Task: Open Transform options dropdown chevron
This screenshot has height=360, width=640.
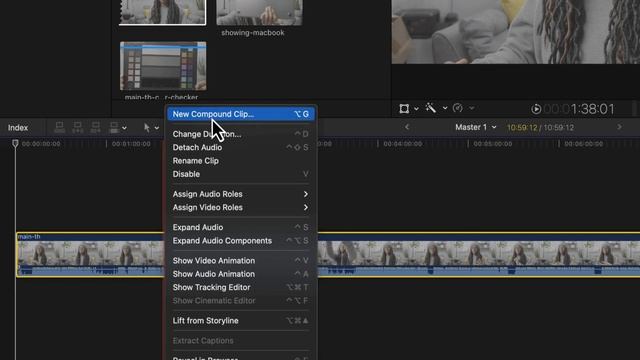Action: [x=416, y=109]
